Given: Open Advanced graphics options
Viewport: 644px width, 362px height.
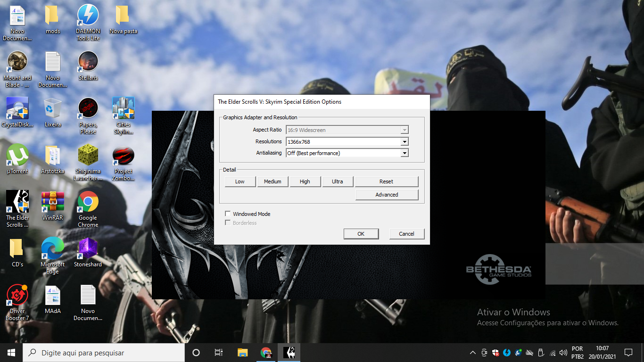Looking at the screenshot, I should pyautogui.click(x=387, y=195).
